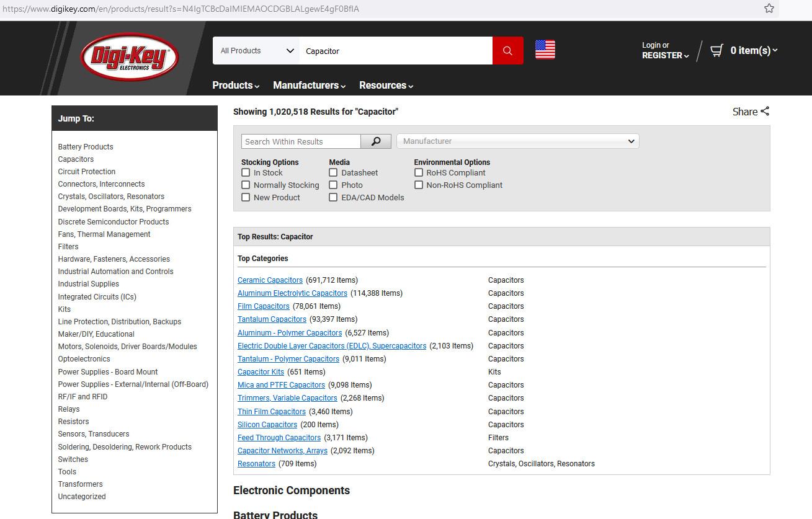This screenshot has width=812, height=519.
Task: Jump to RF/IF and RFID
Action: pyautogui.click(x=83, y=397)
